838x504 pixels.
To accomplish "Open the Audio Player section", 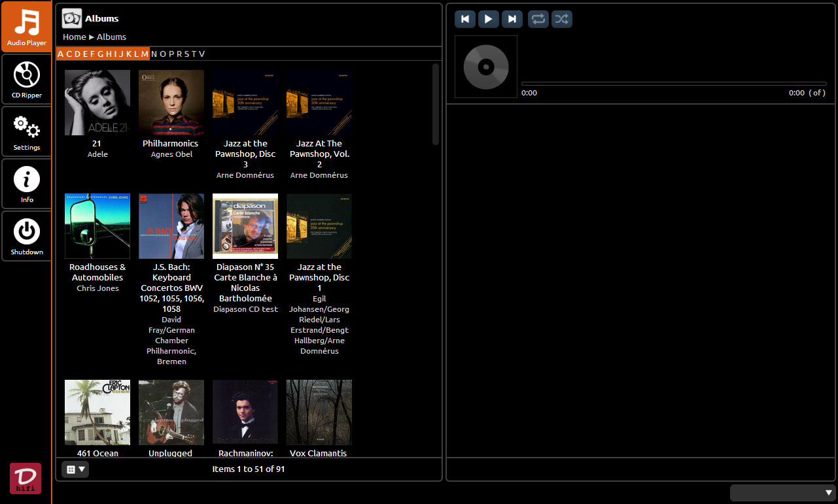I will (x=27, y=27).
